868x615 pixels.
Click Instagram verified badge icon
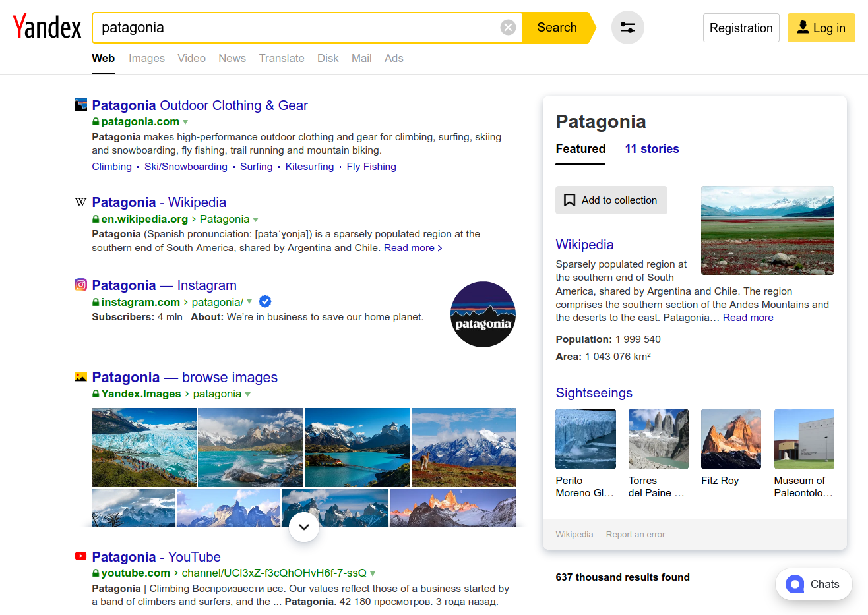click(265, 301)
